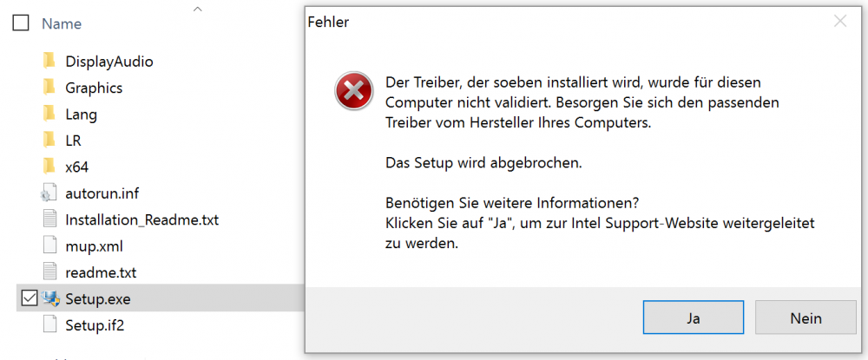Select the readme.txt file name
Screen dimensions: 868x360
(101, 272)
